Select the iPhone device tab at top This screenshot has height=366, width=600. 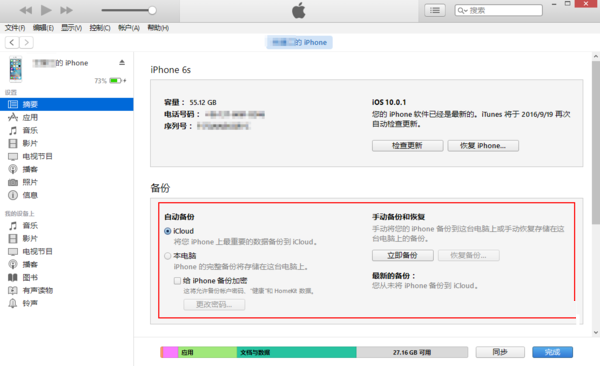[299, 42]
